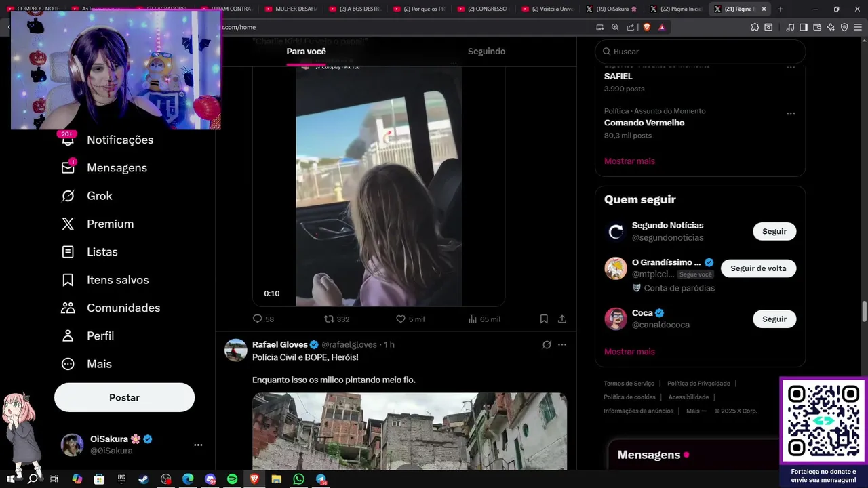
Task: Open Itens salvos bookmarks
Action: pos(105,280)
